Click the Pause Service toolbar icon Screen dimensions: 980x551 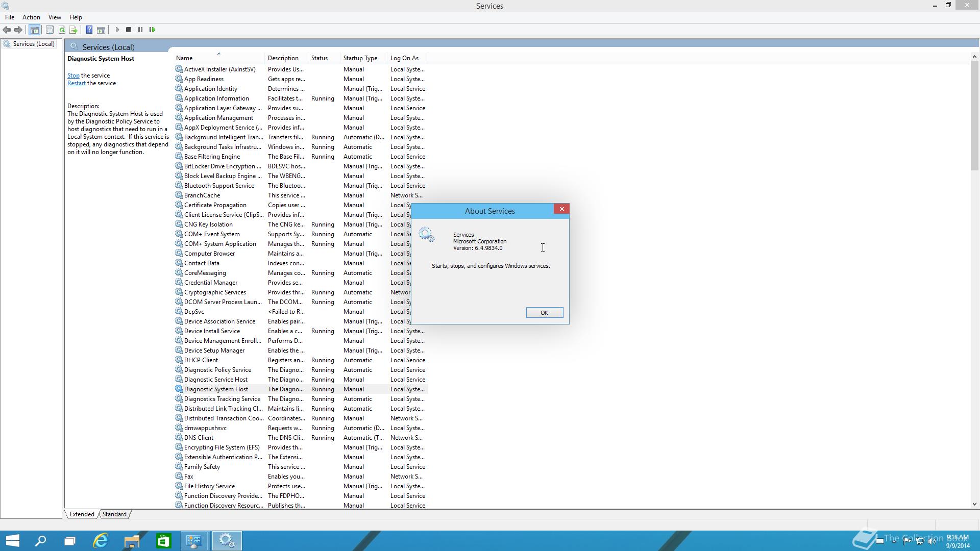140,30
